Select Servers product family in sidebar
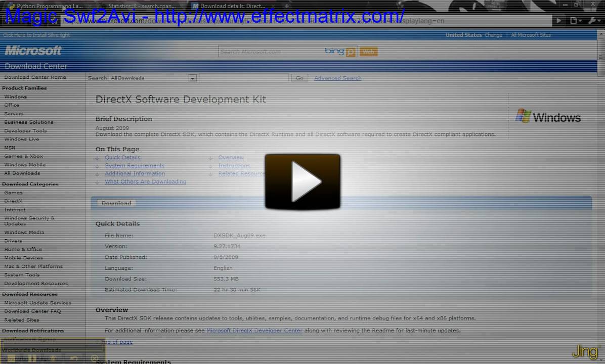 (x=14, y=114)
